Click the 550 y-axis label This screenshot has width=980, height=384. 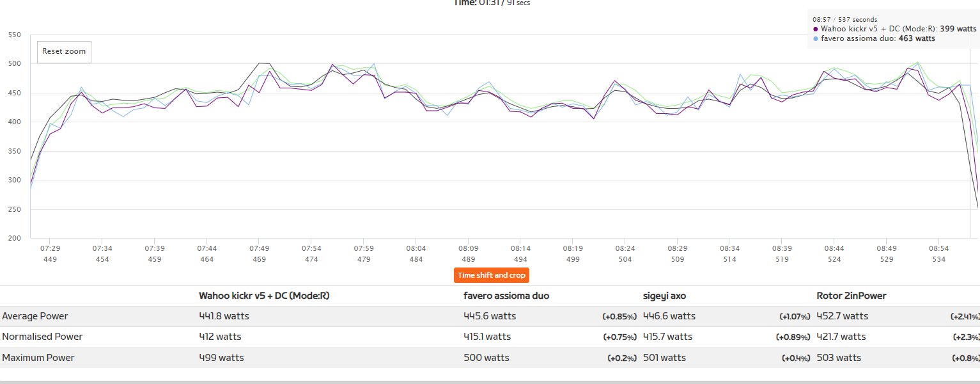click(13, 35)
